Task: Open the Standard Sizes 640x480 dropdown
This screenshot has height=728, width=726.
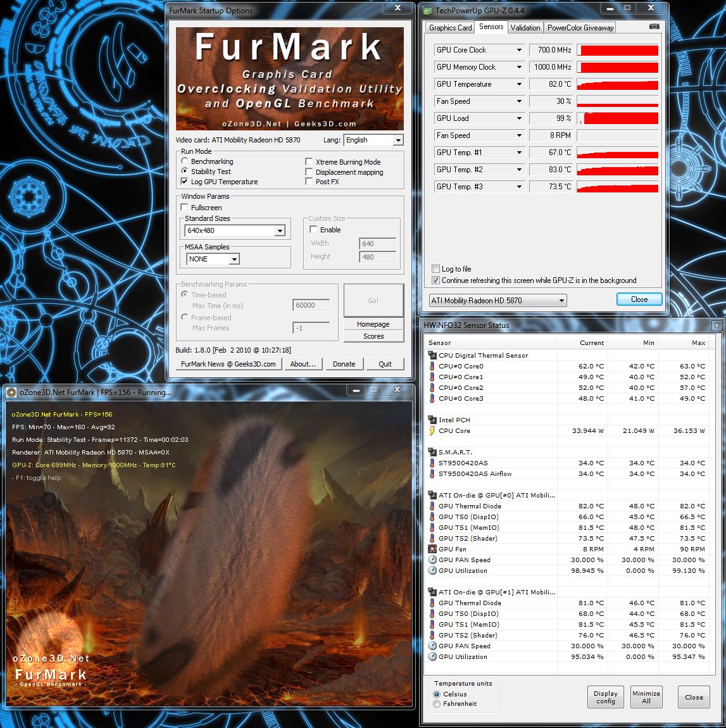Action: pyautogui.click(x=235, y=230)
